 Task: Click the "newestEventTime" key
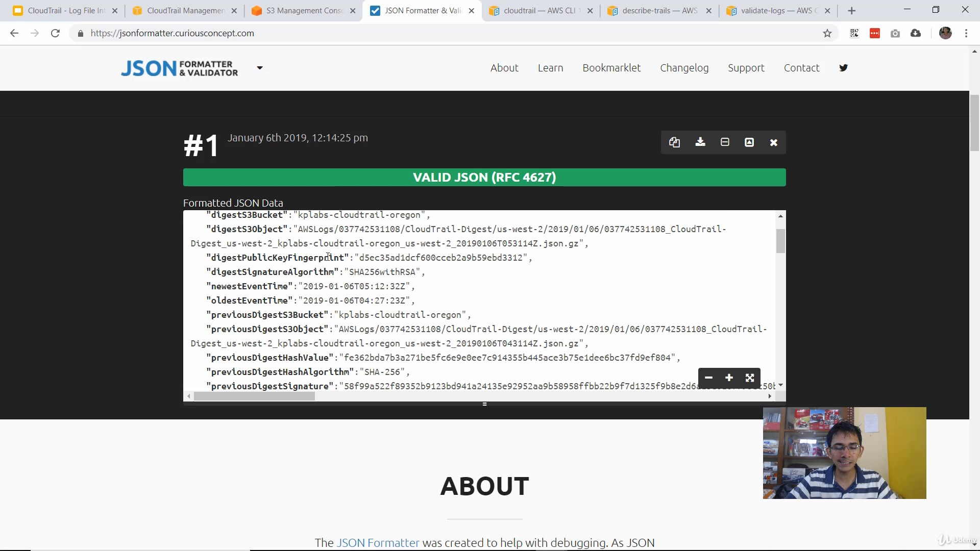[x=250, y=286]
